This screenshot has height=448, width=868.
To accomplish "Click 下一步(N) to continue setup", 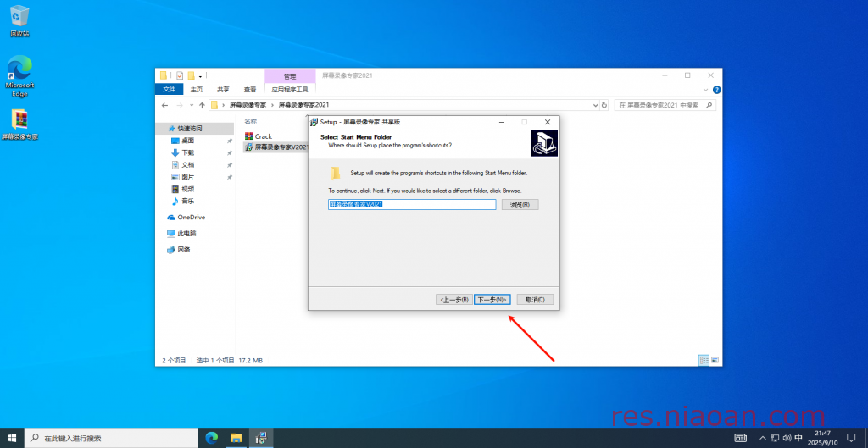I will (x=492, y=299).
